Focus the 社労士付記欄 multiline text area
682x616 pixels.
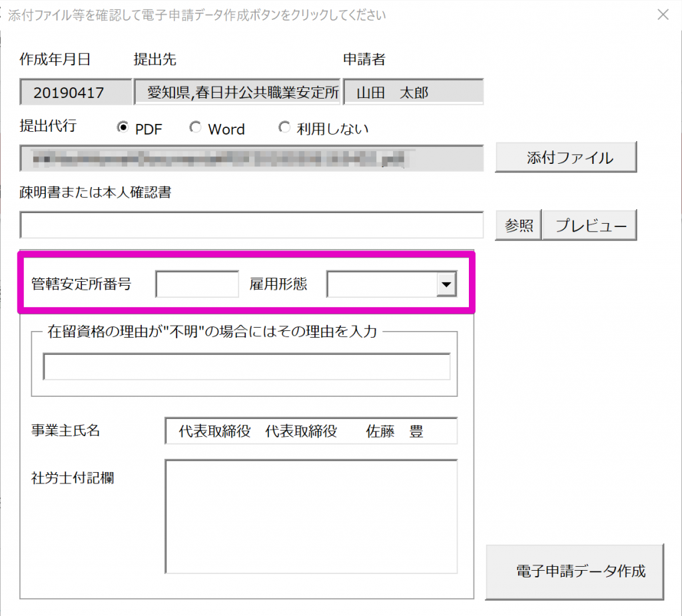(311, 516)
